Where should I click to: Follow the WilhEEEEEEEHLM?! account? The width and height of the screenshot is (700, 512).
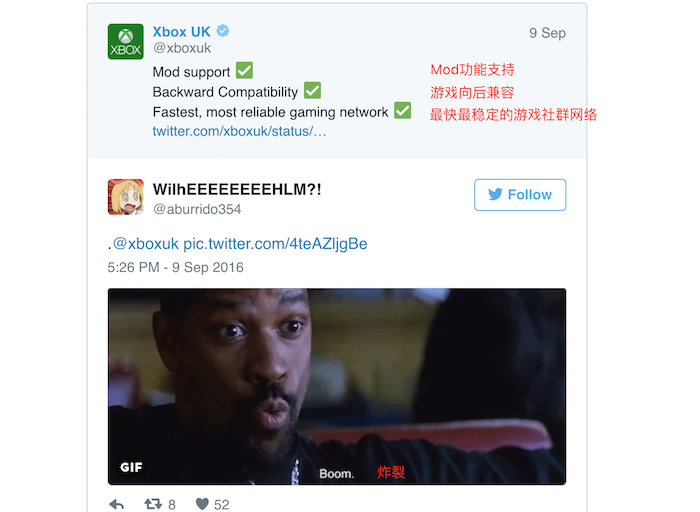(520, 195)
